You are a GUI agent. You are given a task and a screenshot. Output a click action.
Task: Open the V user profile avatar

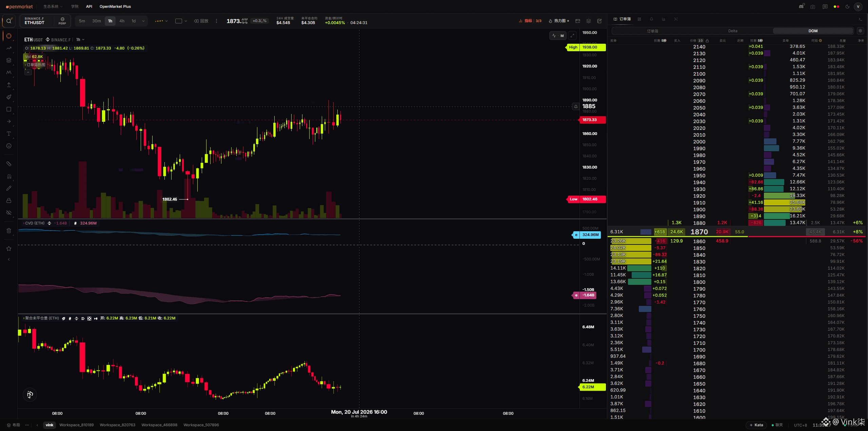(858, 6)
